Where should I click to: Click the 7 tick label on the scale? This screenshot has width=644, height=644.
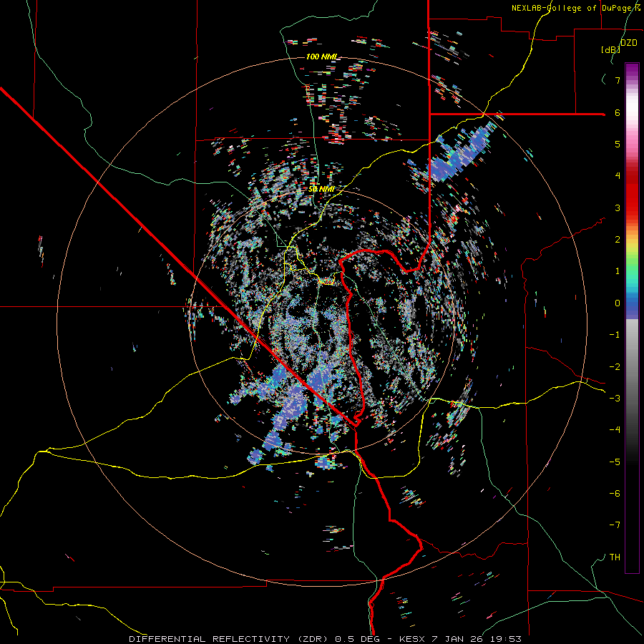(618, 80)
